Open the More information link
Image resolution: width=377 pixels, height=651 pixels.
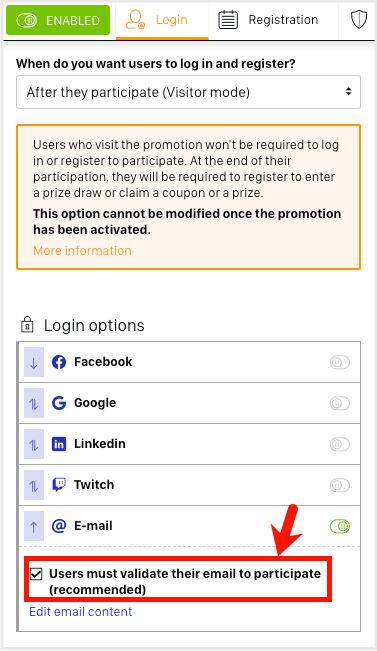(82, 251)
